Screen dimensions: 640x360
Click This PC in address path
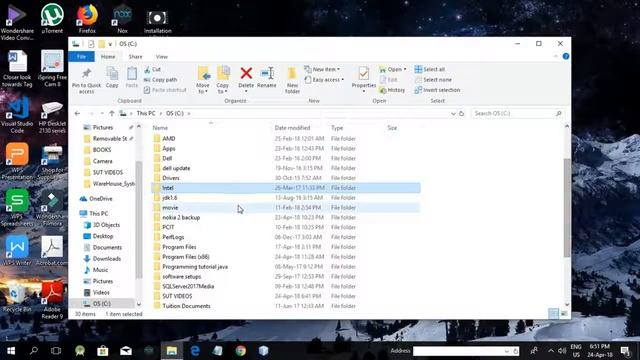pyautogui.click(x=146, y=113)
